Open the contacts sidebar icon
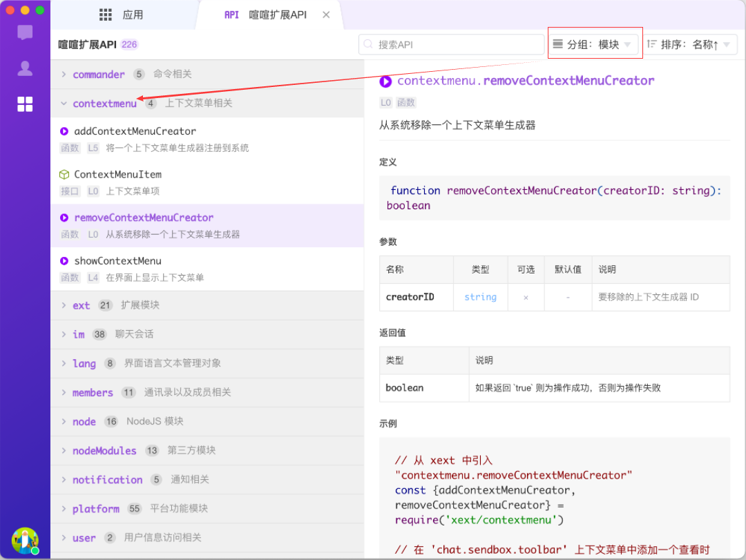Screen dimensions: 746x560 pos(25,68)
